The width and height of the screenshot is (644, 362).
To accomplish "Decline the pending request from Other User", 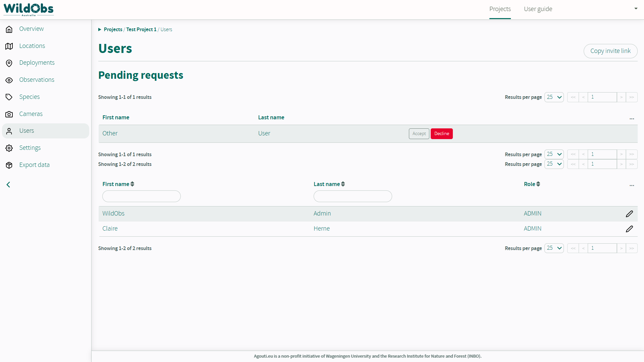I will pyautogui.click(x=441, y=133).
